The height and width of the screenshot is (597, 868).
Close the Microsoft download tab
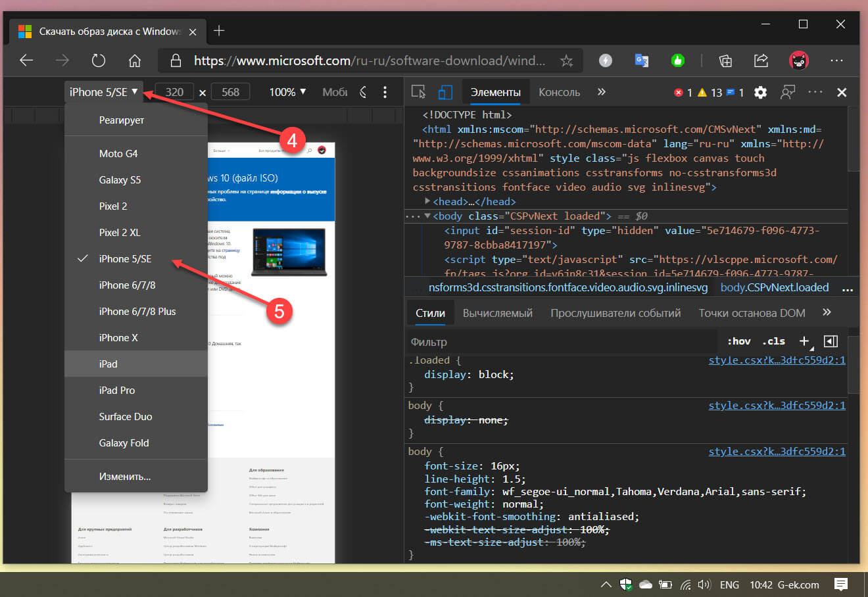coord(193,32)
